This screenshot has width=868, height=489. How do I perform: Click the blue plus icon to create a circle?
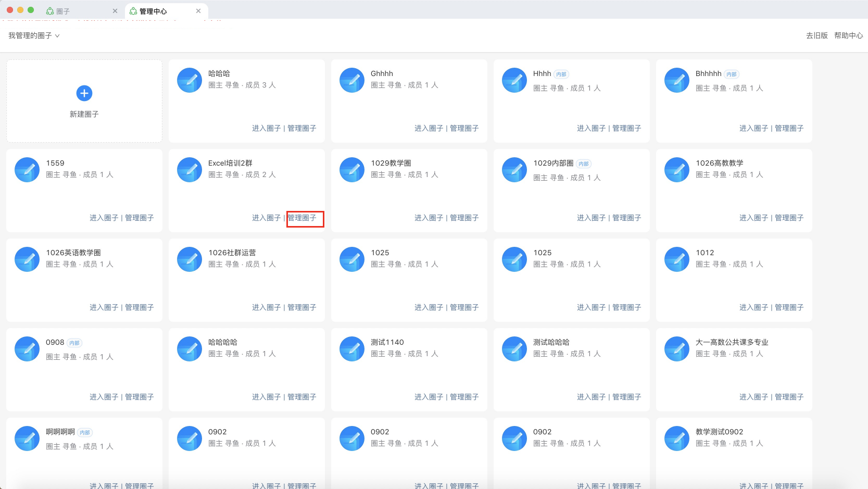tap(84, 93)
